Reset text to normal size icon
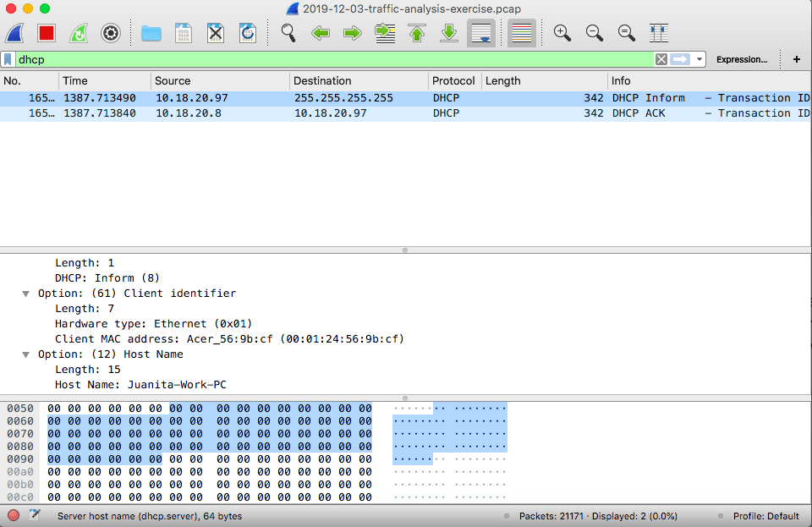The height and width of the screenshot is (527, 812). (627, 33)
